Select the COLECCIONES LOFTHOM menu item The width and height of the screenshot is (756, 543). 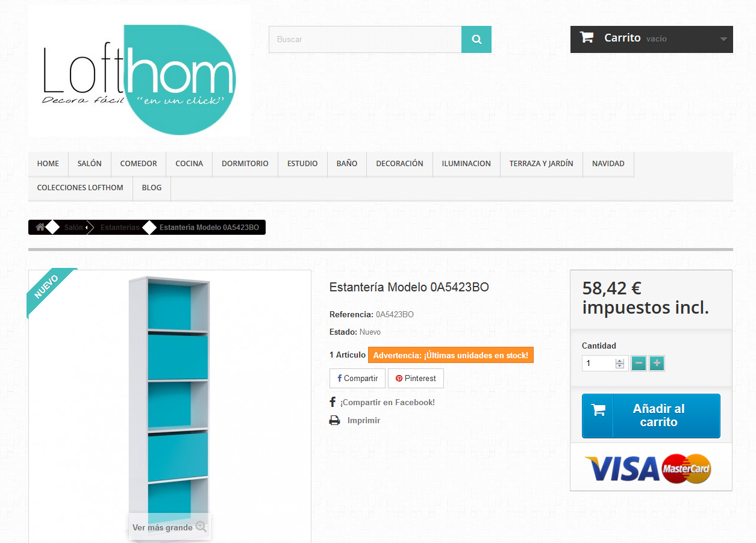click(80, 188)
